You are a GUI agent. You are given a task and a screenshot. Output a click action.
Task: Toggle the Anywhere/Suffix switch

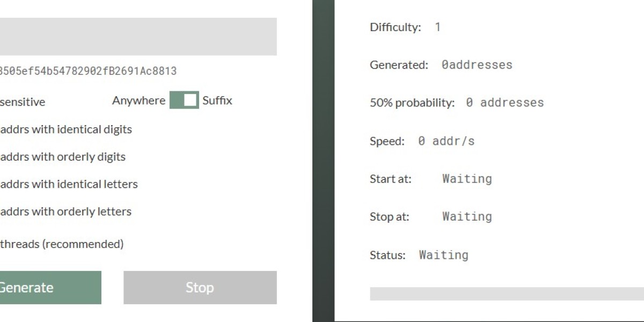tap(184, 100)
